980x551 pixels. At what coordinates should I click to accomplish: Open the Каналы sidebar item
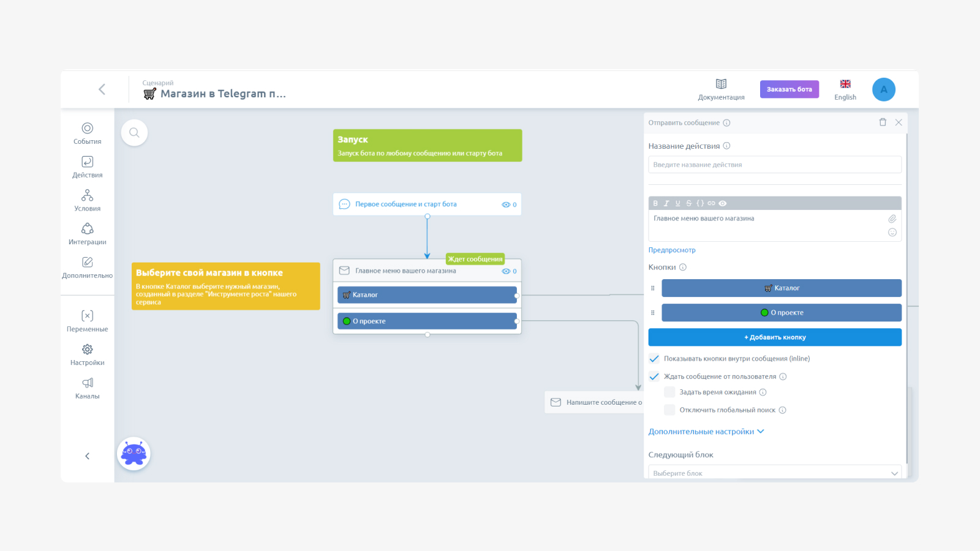(x=88, y=388)
